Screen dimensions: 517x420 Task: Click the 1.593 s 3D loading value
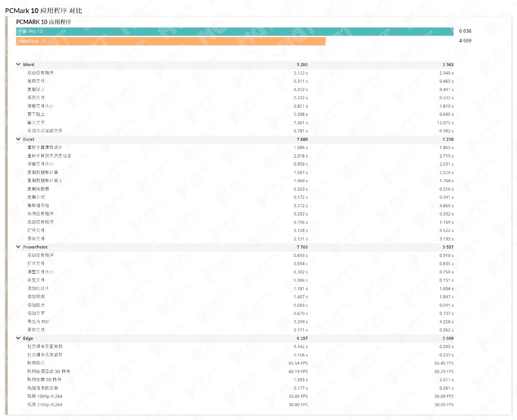coord(301,380)
